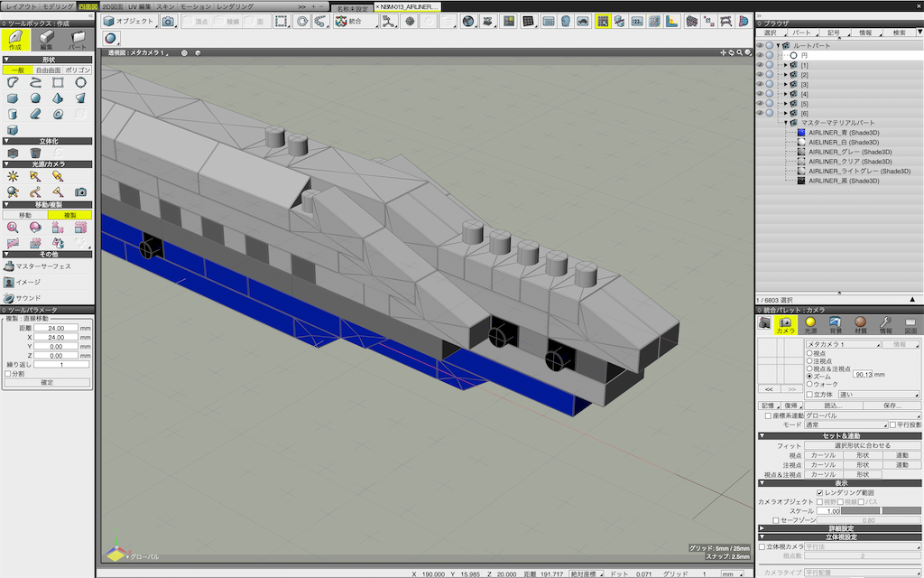Open the パート (Part) toolbox mode
Image resolution: width=924 pixels, height=578 pixels.
(x=78, y=40)
